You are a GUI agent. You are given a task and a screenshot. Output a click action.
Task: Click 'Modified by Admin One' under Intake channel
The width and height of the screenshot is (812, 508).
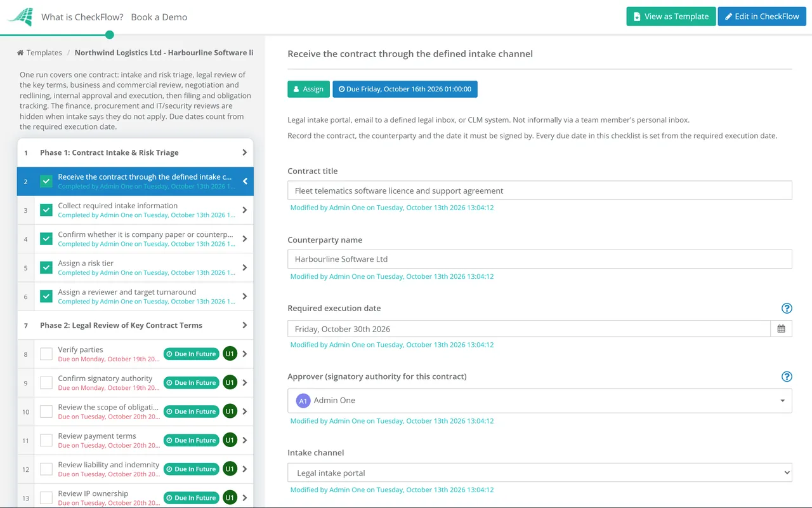pyautogui.click(x=391, y=490)
